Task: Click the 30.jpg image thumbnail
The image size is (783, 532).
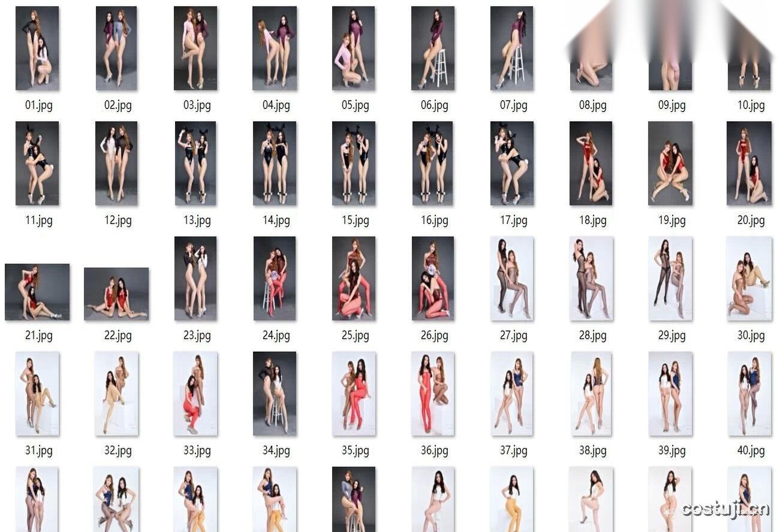Action: click(x=749, y=279)
